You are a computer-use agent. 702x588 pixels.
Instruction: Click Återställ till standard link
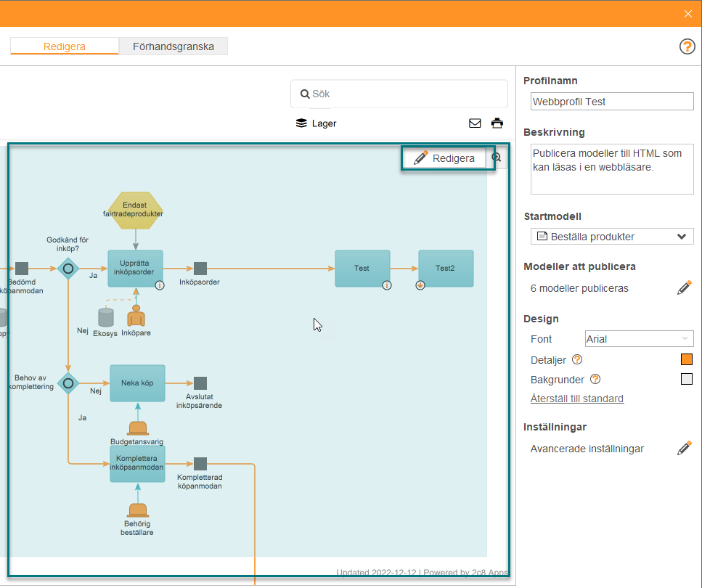click(576, 399)
